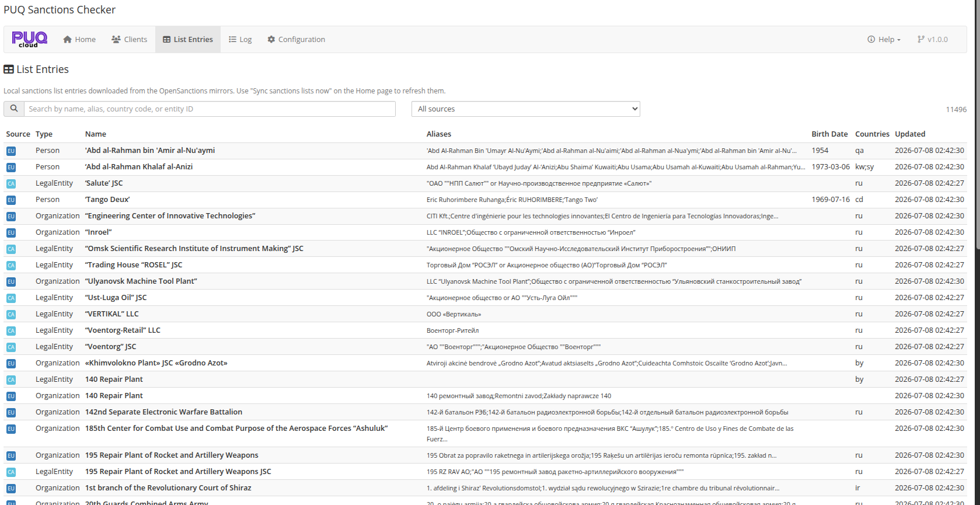
Task: Select "Engineering Center of Innovative Technologies" entry
Action: (x=170, y=215)
